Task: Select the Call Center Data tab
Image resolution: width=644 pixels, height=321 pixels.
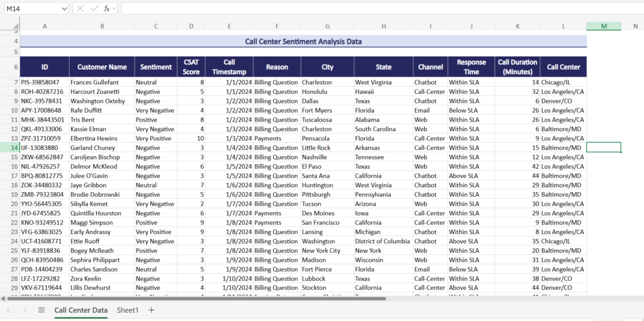Action: (x=81, y=310)
